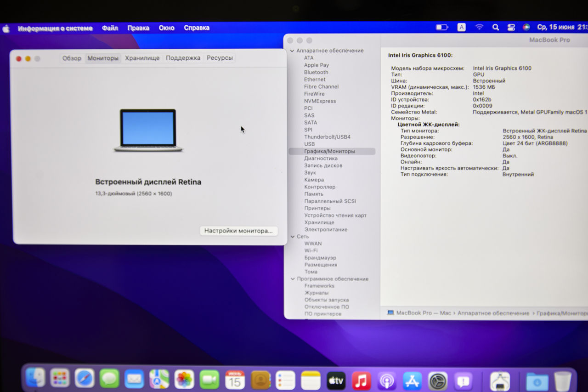Screen dimensions: 588x392
Task: Open Downloads folder in the Dock
Action: click(537, 381)
